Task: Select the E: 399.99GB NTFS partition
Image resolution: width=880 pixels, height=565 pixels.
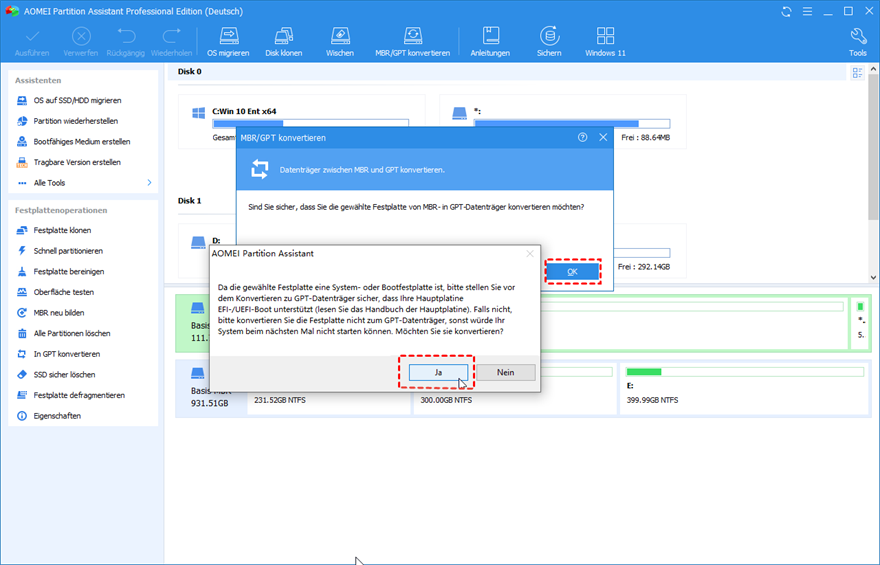Action: [745, 388]
